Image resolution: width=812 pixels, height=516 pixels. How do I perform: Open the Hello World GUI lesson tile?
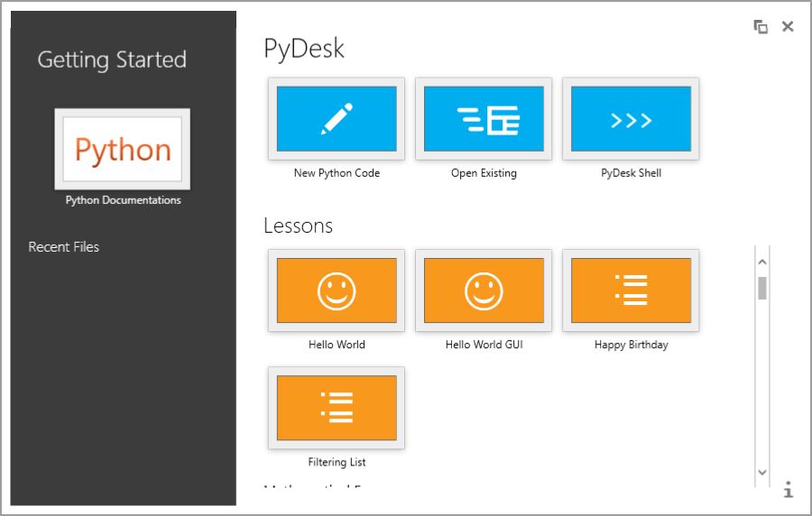pos(484,290)
